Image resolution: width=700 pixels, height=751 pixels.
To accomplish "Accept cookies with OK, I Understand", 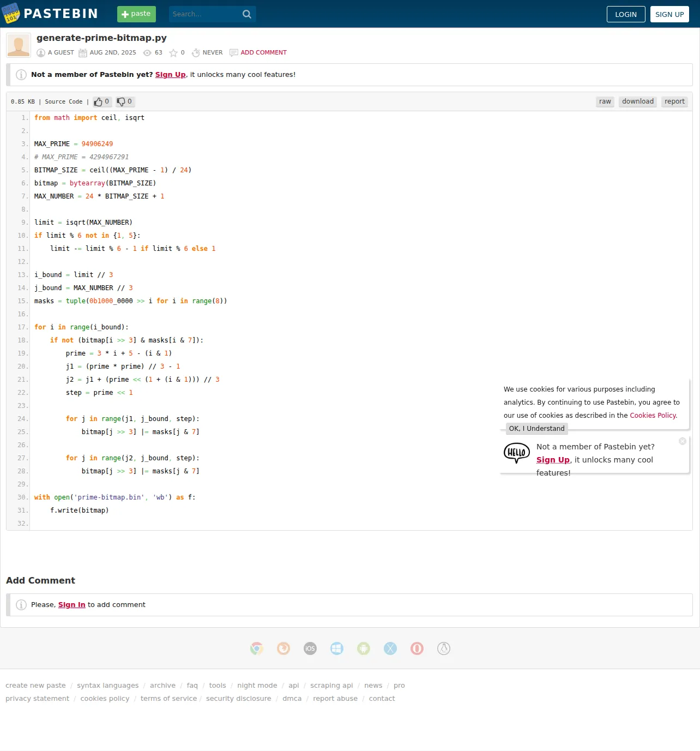I will pyautogui.click(x=537, y=429).
